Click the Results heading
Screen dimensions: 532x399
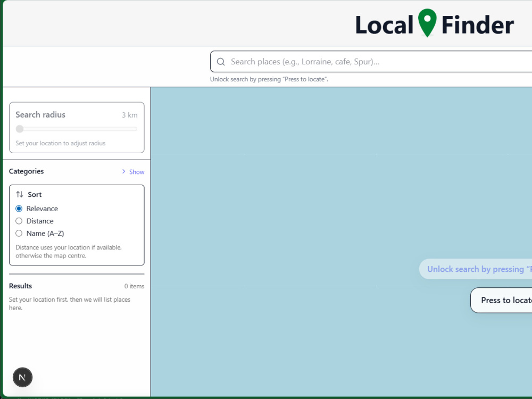(20, 286)
